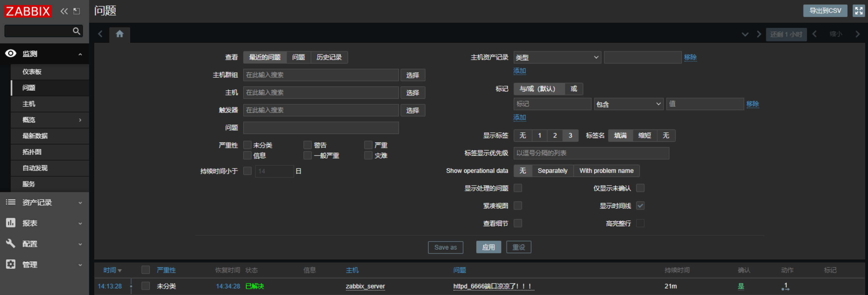This screenshot has height=295, width=868.
Task: Click the wrench icon beside 配置
Action: [x=11, y=243]
